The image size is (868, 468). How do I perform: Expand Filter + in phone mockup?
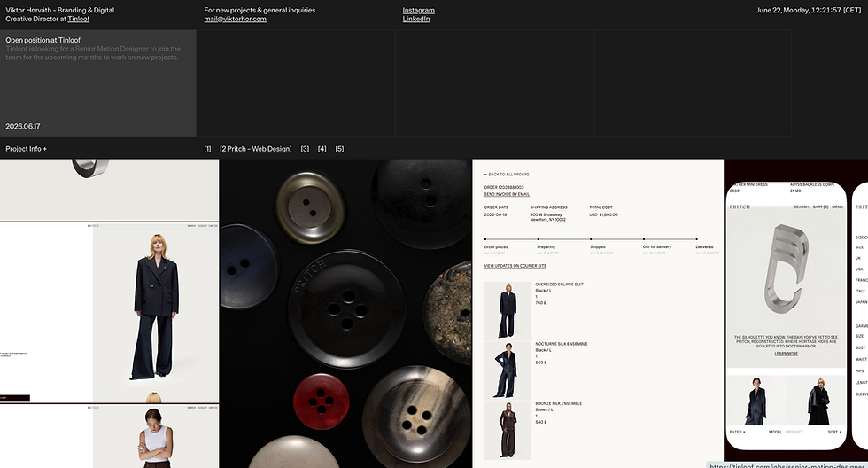737,432
